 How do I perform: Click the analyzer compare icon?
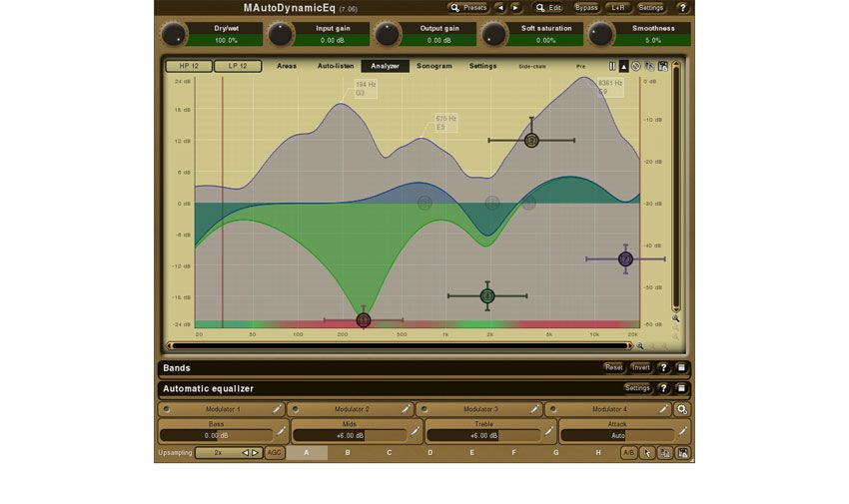(649, 66)
